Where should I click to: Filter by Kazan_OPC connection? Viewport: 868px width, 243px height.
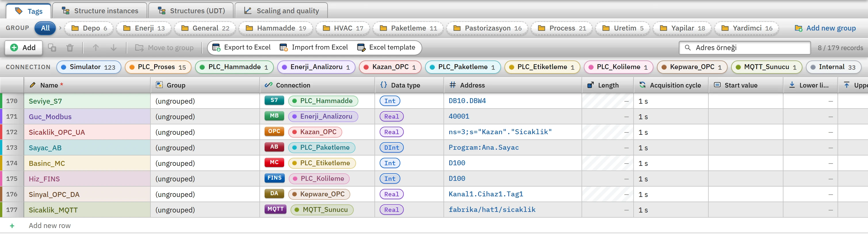[x=390, y=67]
